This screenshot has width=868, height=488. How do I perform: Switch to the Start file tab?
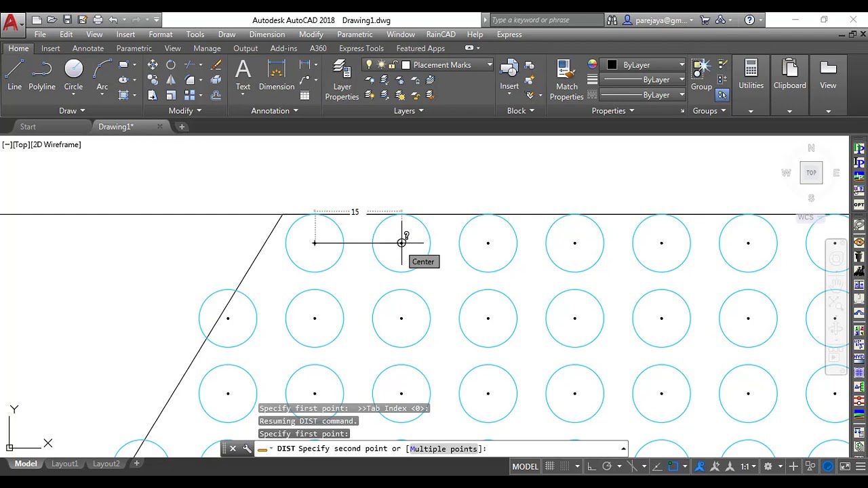pos(28,127)
